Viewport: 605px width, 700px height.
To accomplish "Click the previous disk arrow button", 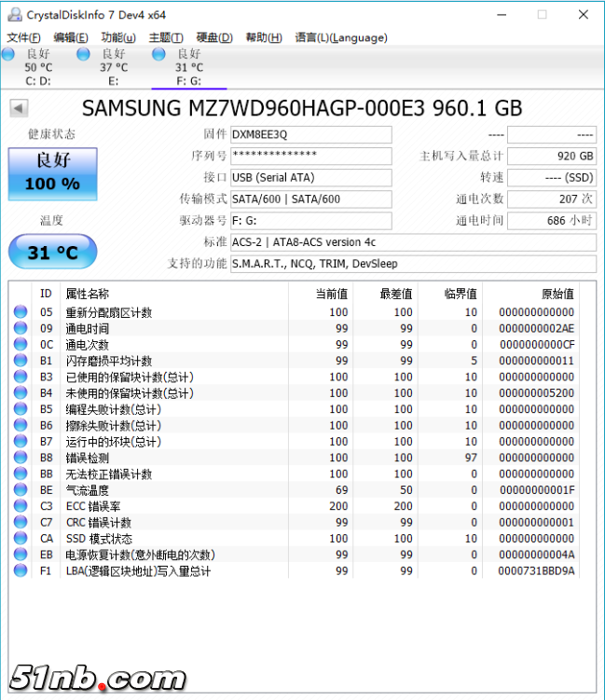I will click(x=19, y=108).
